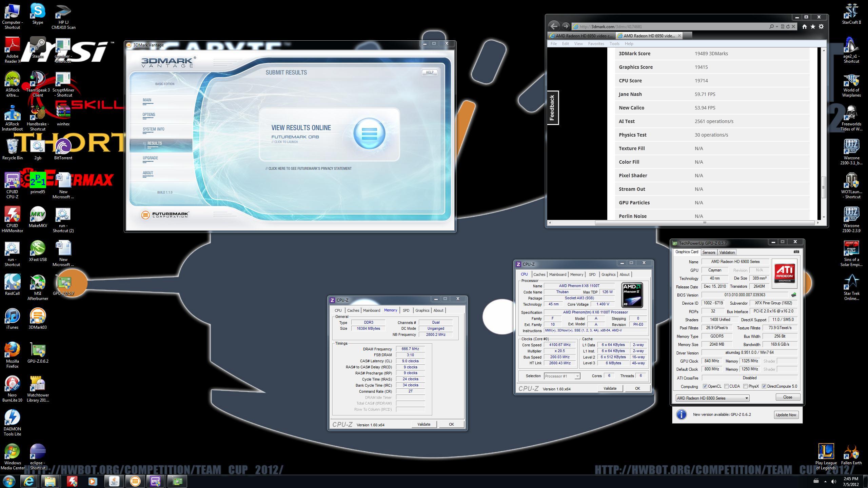This screenshot has height=488, width=868.
Task: Click the GPU-Z BIOS save chip icon
Action: [794, 295]
